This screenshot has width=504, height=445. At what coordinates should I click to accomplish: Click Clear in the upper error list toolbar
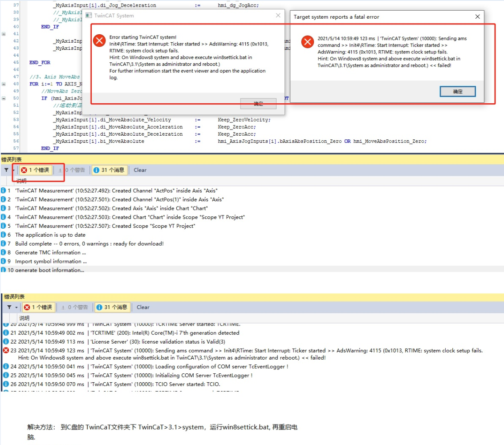[x=140, y=170]
